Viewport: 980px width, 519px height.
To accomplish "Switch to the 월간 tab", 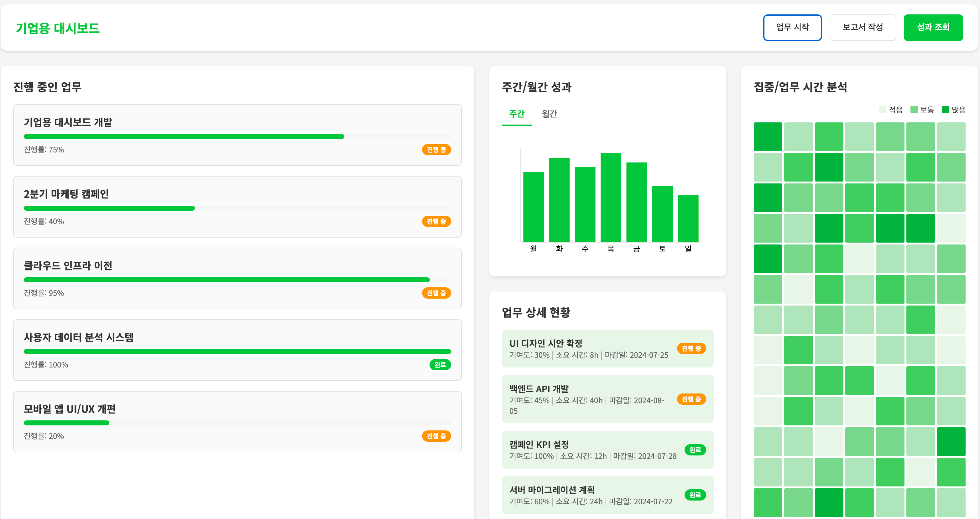I will tap(549, 114).
